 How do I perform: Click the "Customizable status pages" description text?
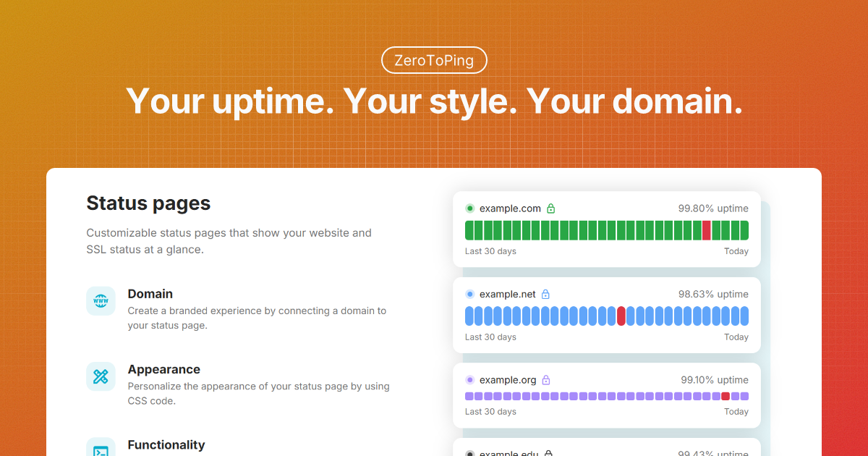click(229, 241)
